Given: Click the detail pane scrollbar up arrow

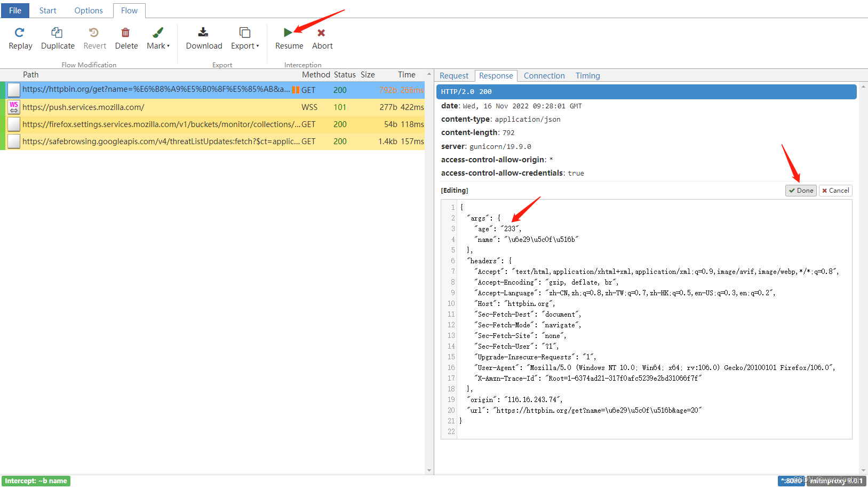Looking at the screenshot, I should pyautogui.click(x=863, y=86).
